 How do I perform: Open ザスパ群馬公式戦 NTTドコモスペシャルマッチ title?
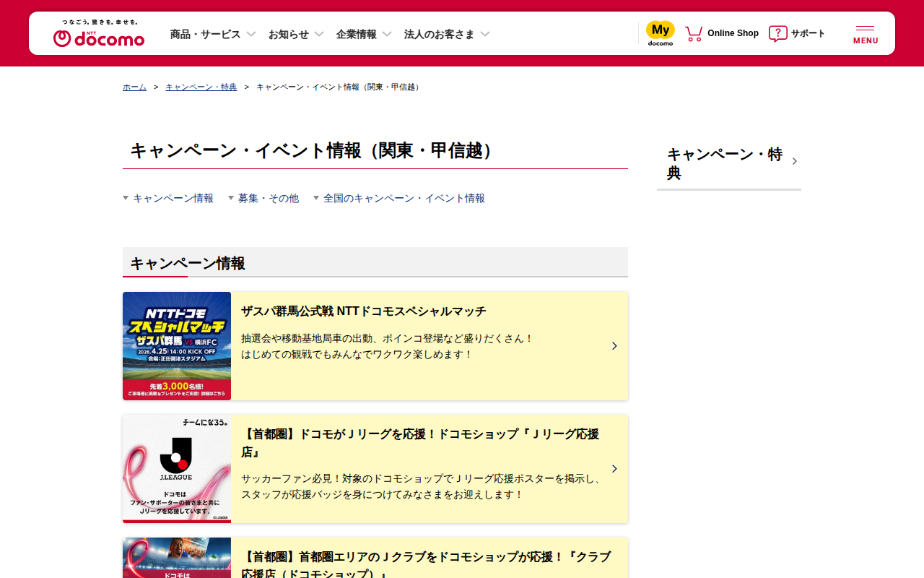364,311
